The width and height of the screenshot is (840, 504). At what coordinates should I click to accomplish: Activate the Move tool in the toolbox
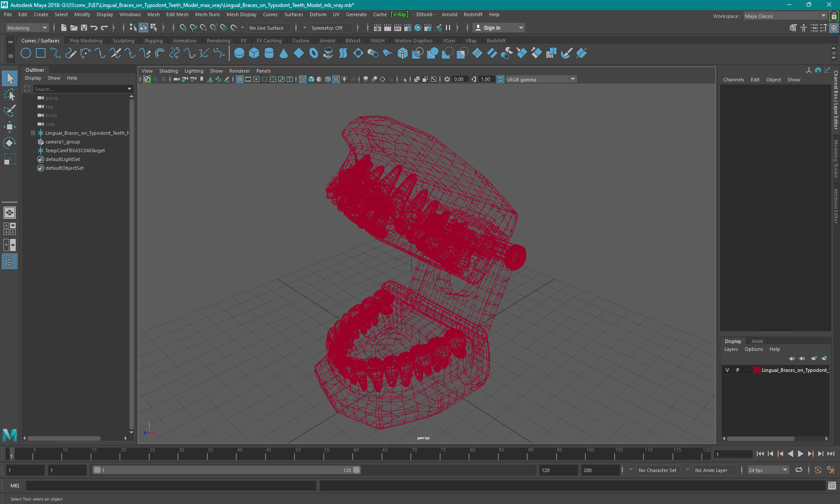(10, 127)
